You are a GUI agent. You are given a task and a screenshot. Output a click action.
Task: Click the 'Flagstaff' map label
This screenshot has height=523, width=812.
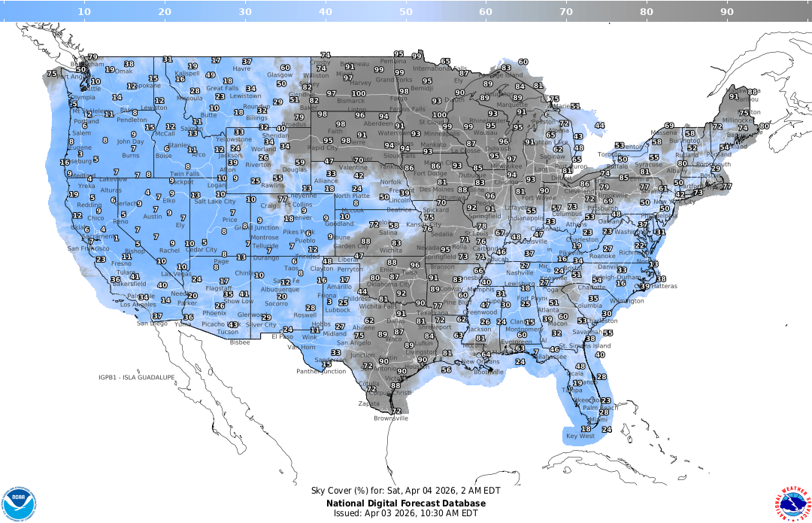coord(219,288)
